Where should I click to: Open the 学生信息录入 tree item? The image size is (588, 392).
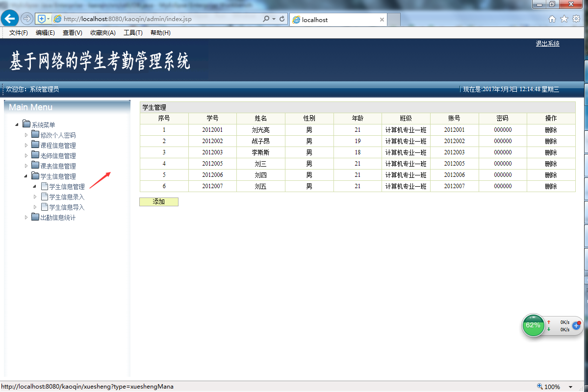pyautogui.click(x=67, y=197)
